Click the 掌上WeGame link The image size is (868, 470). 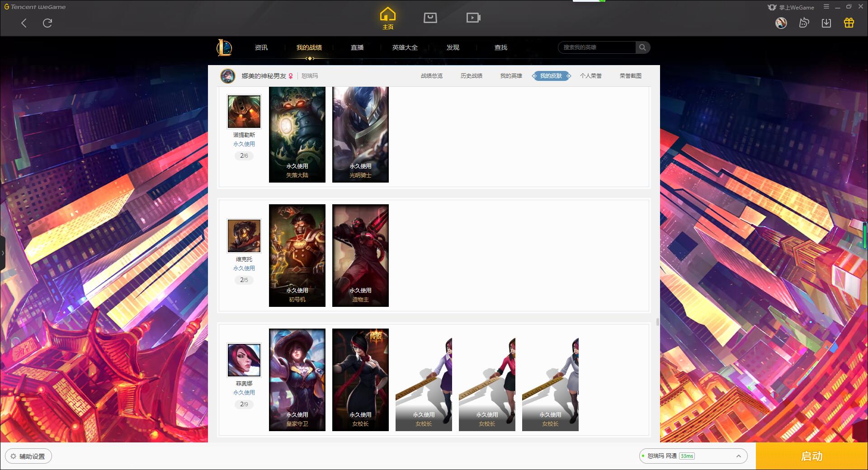click(x=791, y=7)
